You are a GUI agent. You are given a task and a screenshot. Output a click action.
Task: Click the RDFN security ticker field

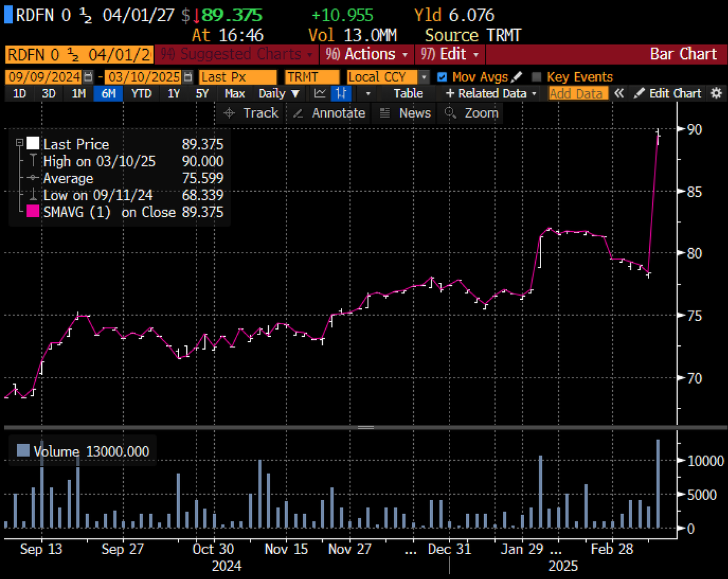pos(79,54)
